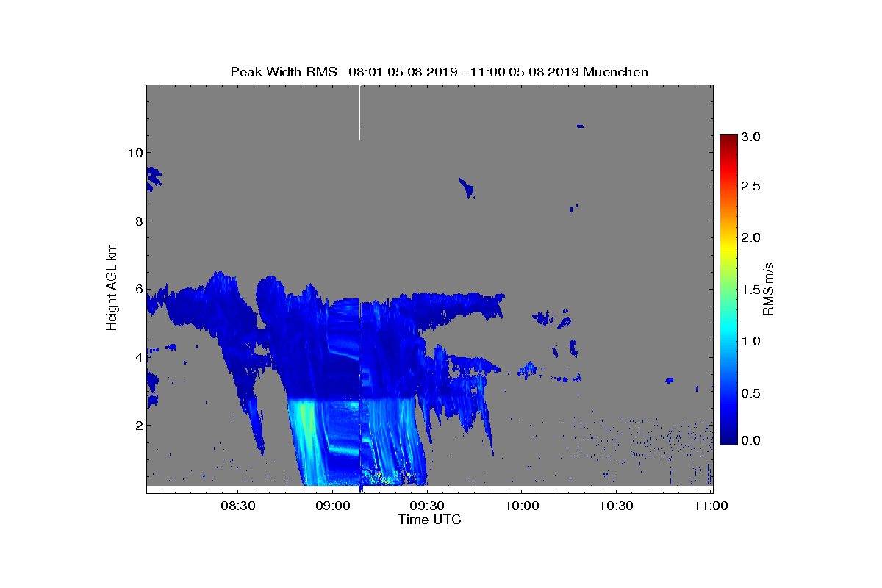
Task: Click the colorbar value 2.0
Action: [x=750, y=237]
